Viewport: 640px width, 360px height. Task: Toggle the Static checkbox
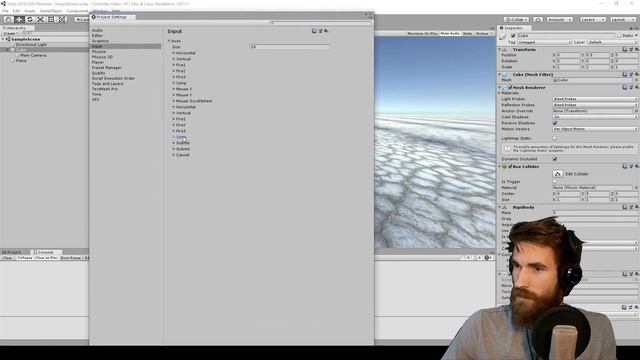click(619, 36)
